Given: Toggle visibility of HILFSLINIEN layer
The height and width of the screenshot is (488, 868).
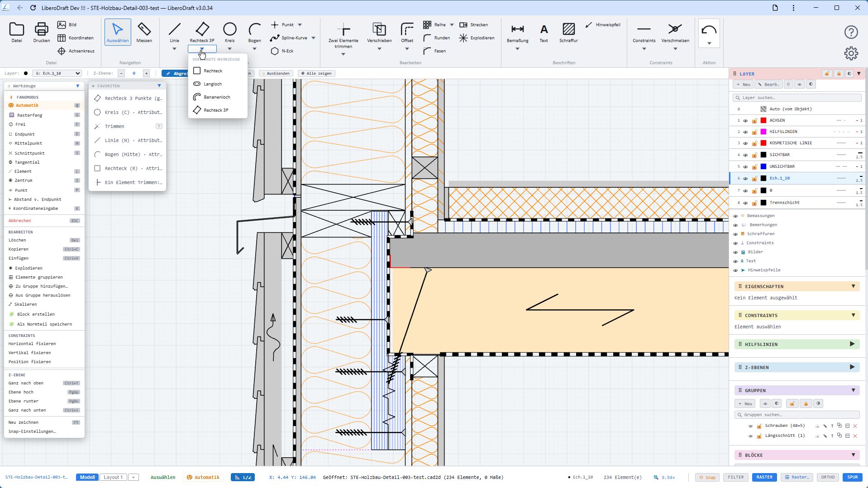Looking at the screenshot, I should 745,132.
